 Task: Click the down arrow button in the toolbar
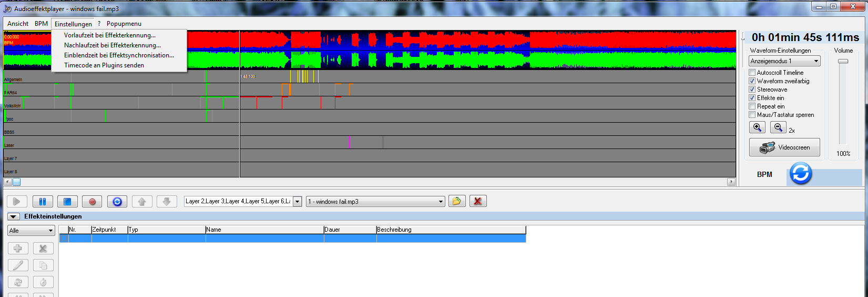(167, 201)
